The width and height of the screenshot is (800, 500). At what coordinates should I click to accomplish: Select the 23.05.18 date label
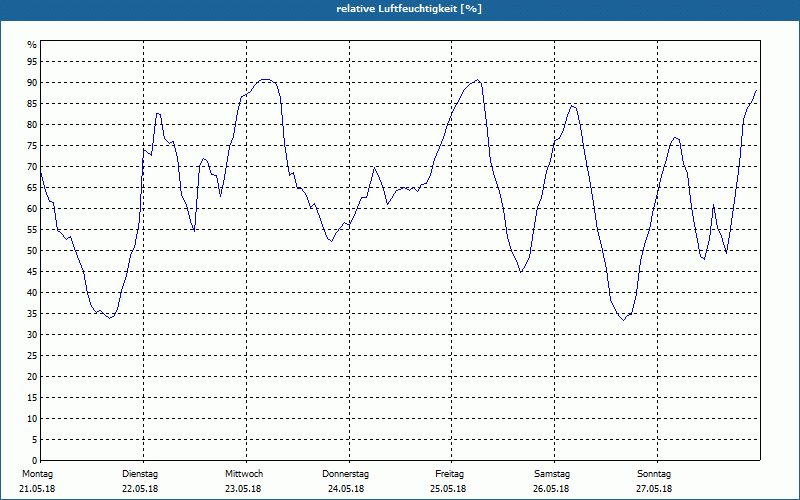pyautogui.click(x=243, y=489)
